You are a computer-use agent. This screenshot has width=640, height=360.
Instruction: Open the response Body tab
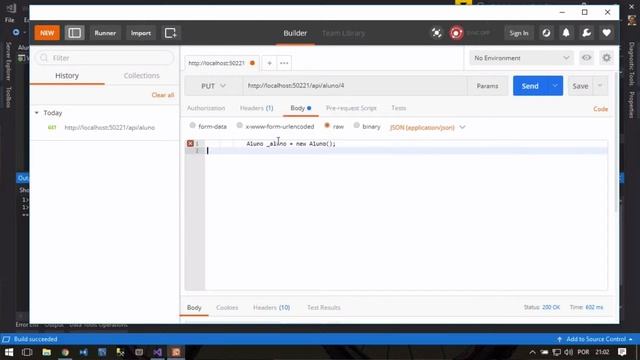click(x=194, y=308)
